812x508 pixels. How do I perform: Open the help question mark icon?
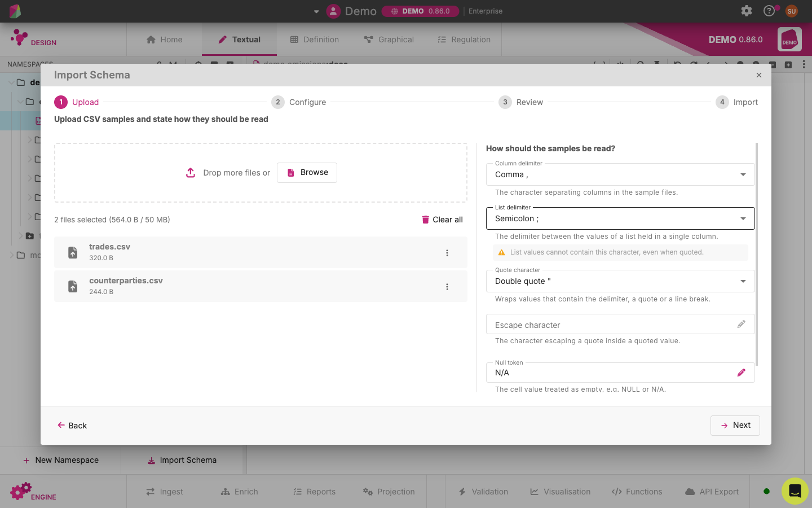point(769,11)
